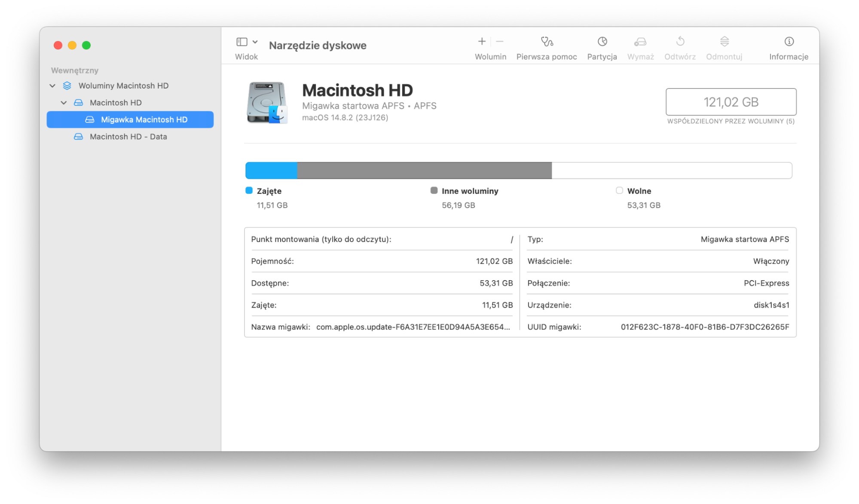Click the large Macintosh HD disk image
The height and width of the screenshot is (504, 859).
pyautogui.click(x=267, y=103)
